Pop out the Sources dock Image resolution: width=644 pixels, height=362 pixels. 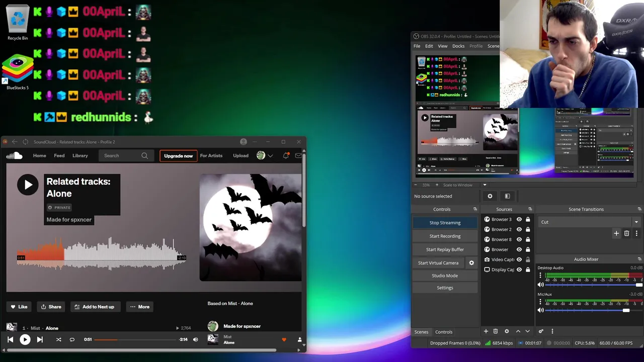[530, 209]
